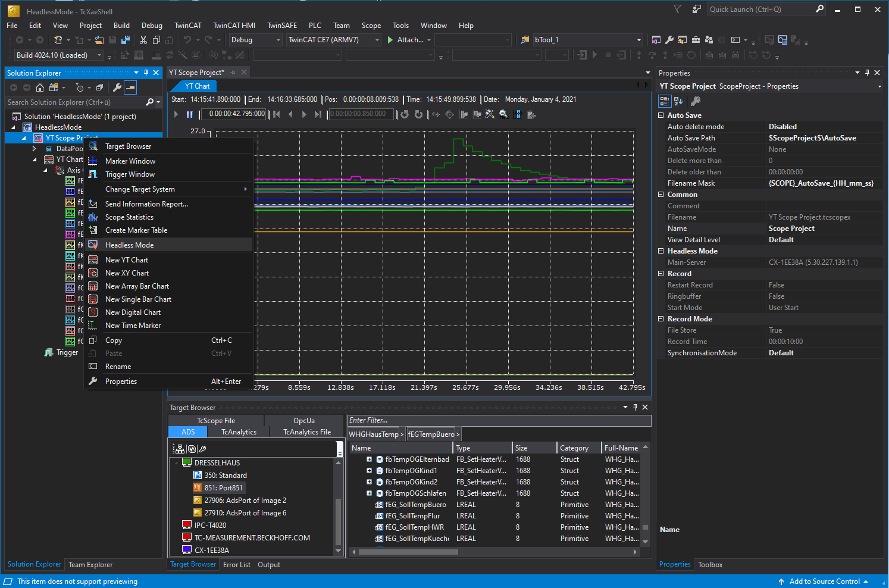Click the Cut scissors icon in toolbar
Image resolution: width=889 pixels, height=588 pixels.
click(143, 40)
